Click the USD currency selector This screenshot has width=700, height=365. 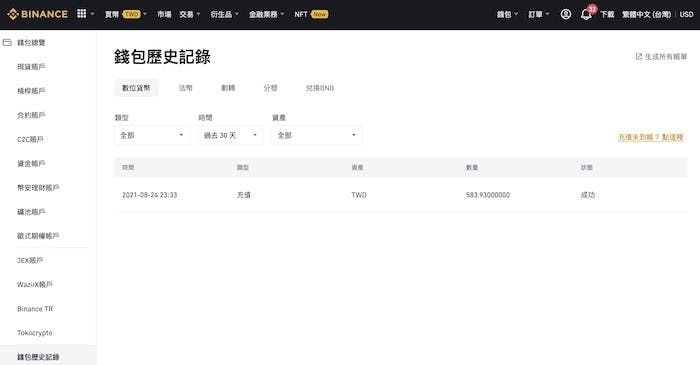pos(687,14)
